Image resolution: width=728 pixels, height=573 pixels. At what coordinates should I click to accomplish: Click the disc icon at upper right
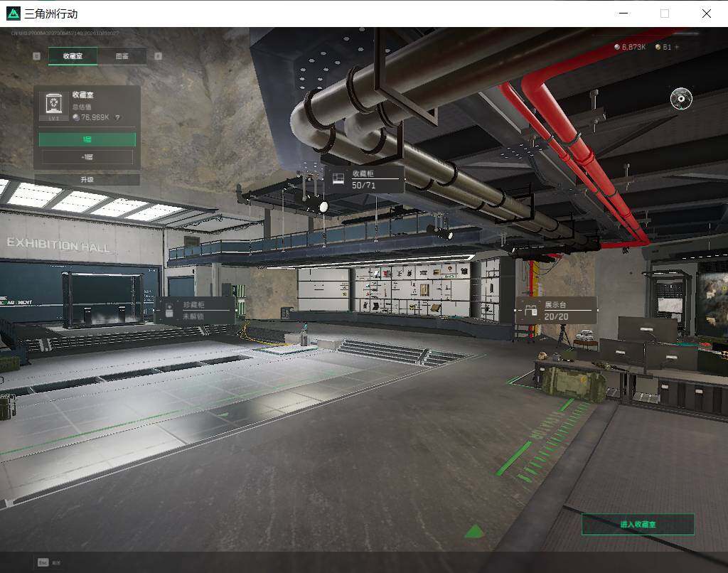[681, 98]
